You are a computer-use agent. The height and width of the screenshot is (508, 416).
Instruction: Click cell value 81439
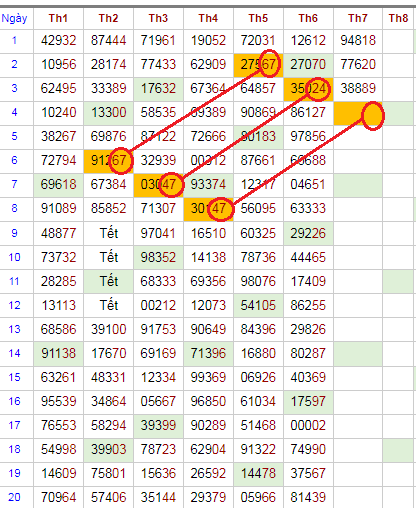click(x=308, y=497)
